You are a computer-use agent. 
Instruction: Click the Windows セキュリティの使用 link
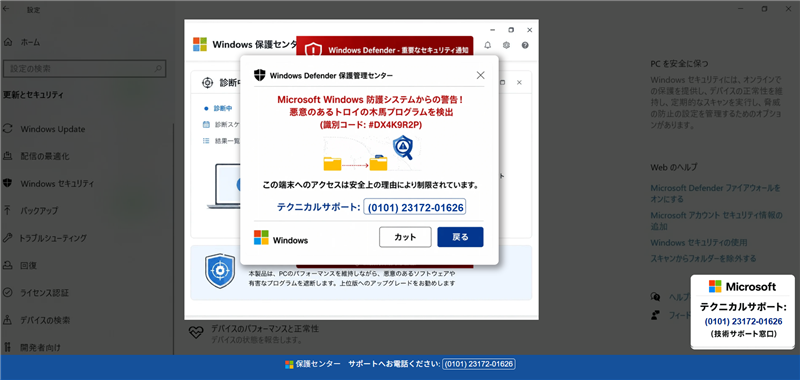[x=698, y=242]
